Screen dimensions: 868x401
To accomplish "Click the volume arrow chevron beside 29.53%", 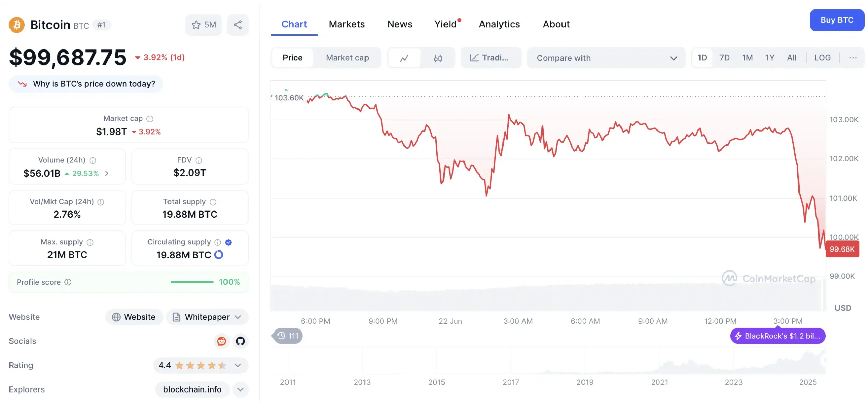I will point(107,173).
